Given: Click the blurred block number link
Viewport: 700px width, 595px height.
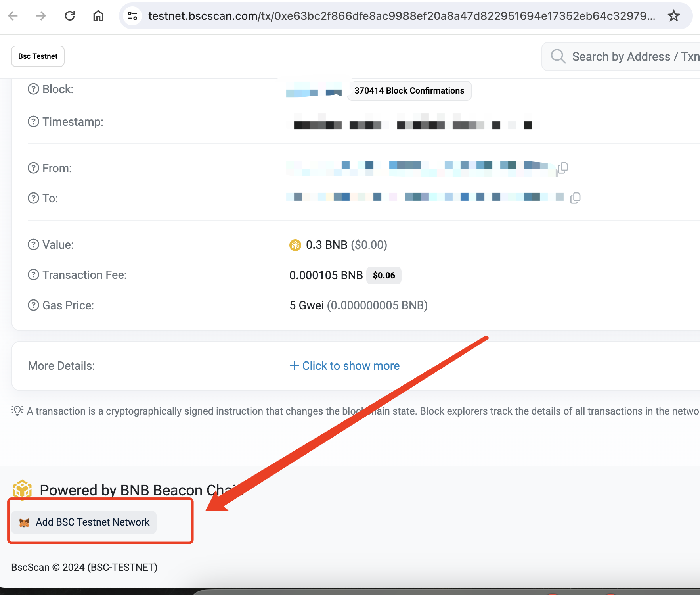Looking at the screenshot, I should click(x=314, y=90).
